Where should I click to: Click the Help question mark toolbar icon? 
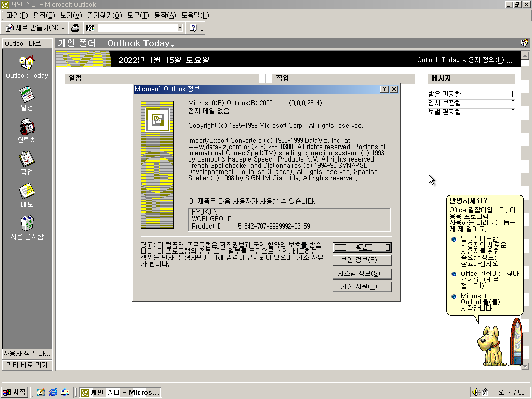click(x=193, y=28)
